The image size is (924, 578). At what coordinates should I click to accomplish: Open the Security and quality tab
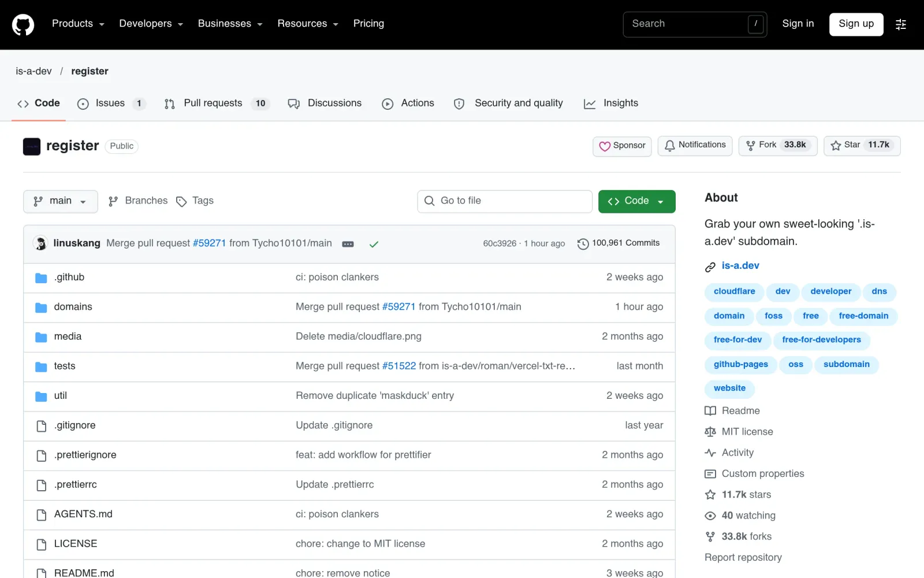[x=508, y=103]
